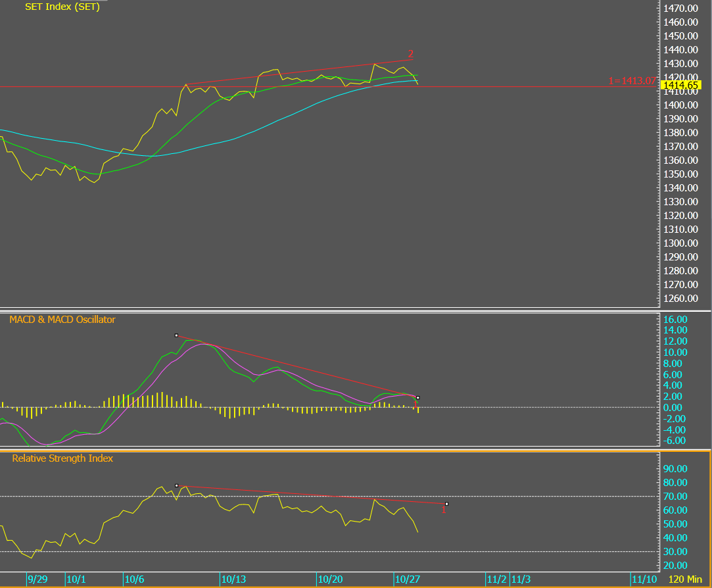Select the RSI trendline right end handle
The height and width of the screenshot is (588, 712).
tap(447, 504)
